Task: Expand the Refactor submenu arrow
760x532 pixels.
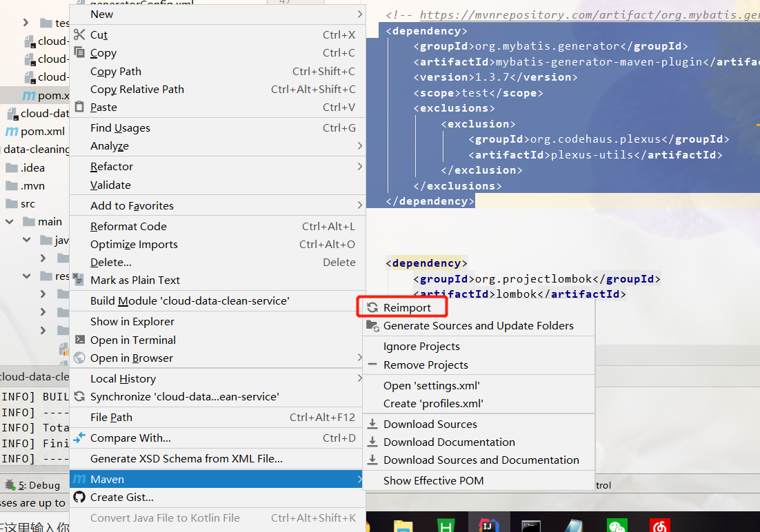Action: [359, 166]
